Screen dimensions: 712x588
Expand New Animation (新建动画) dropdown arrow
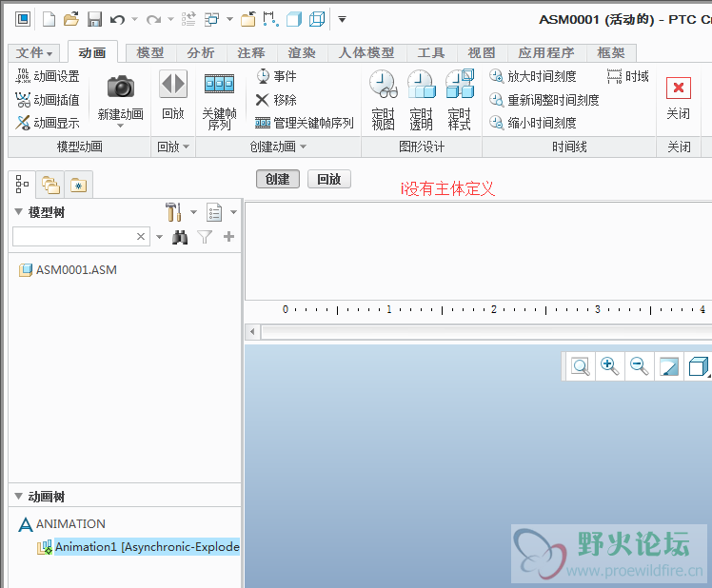(x=120, y=126)
